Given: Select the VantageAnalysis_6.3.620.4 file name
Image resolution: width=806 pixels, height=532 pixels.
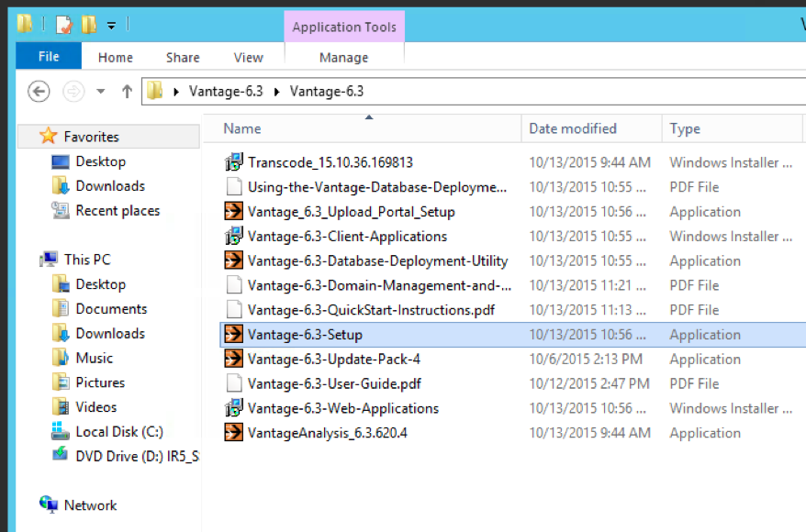Looking at the screenshot, I should click(328, 433).
